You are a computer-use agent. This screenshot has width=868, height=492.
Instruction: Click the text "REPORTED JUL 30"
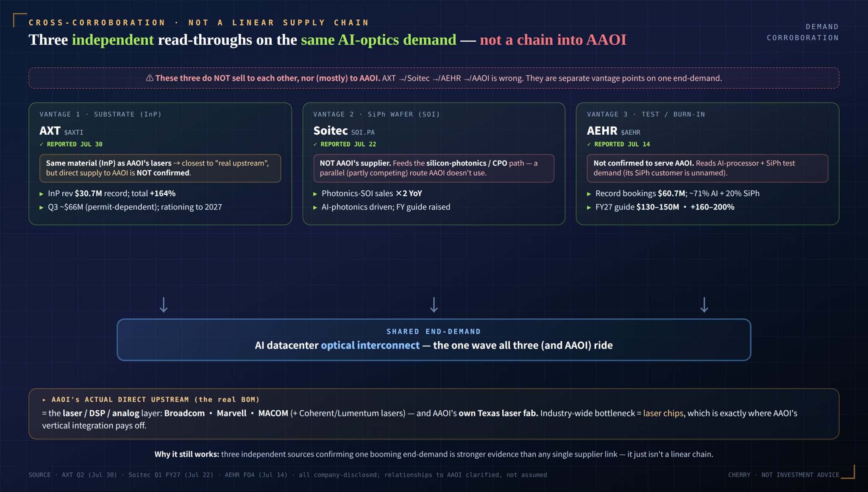[75, 144]
